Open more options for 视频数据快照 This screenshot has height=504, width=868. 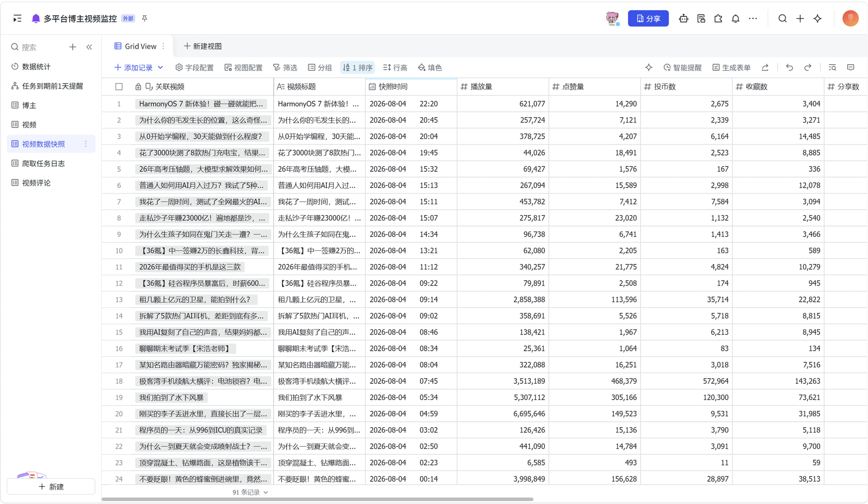pyautogui.click(x=86, y=144)
